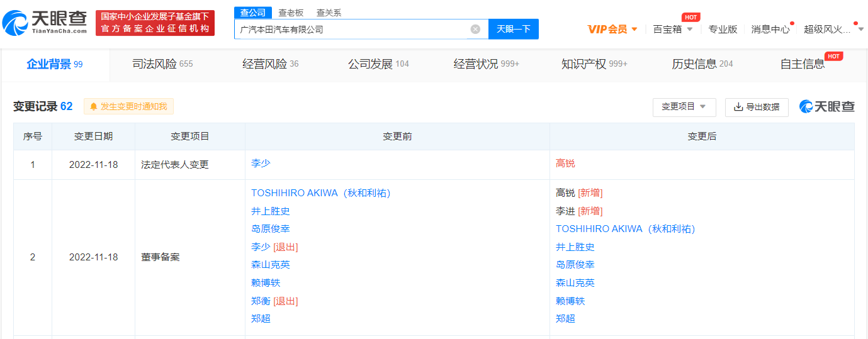Image resolution: width=868 pixels, height=339 pixels.
Task: Open 岛原俊幸 in the after column
Action: (575, 265)
